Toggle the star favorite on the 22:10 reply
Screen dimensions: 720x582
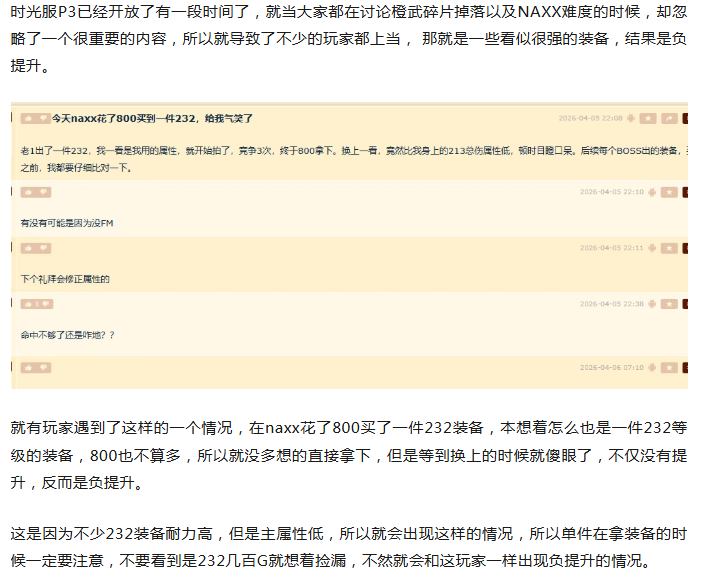tap(669, 192)
